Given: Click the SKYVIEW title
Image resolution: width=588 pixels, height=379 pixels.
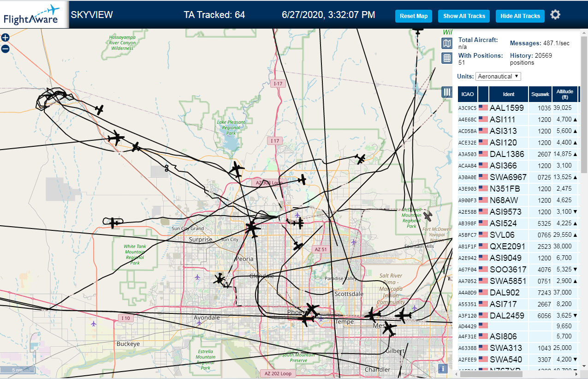Looking at the screenshot, I should click(92, 15).
